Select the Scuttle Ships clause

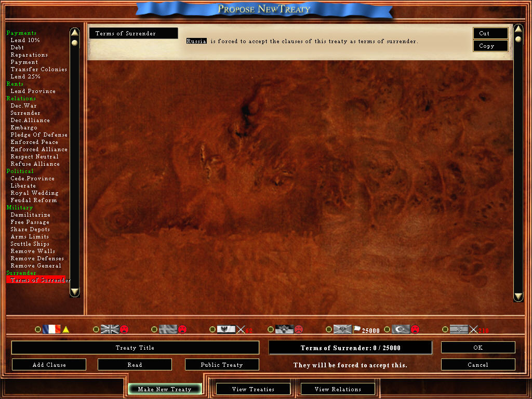[x=30, y=244]
